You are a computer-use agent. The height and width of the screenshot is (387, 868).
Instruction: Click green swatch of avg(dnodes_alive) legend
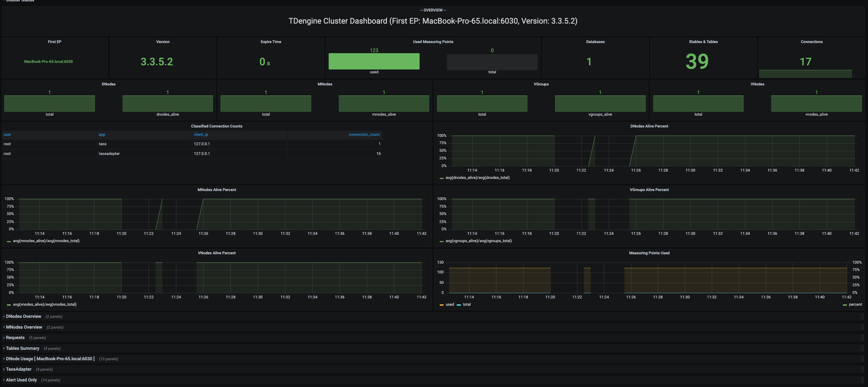441,178
